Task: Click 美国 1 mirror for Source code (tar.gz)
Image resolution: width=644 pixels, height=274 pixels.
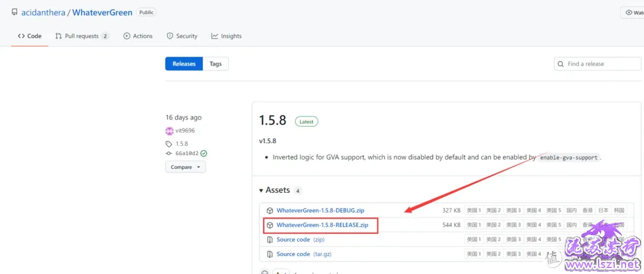Action: click(x=474, y=254)
